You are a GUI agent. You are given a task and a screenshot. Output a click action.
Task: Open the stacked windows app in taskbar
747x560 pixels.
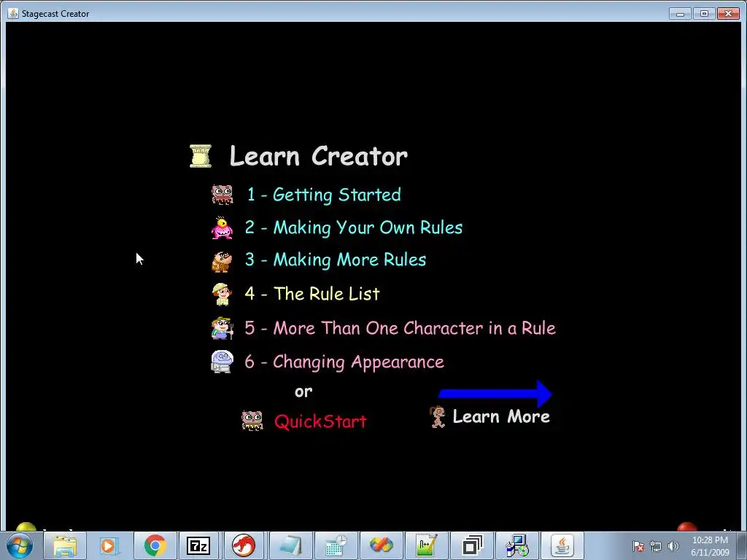pyautogui.click(x=472, y=545)
